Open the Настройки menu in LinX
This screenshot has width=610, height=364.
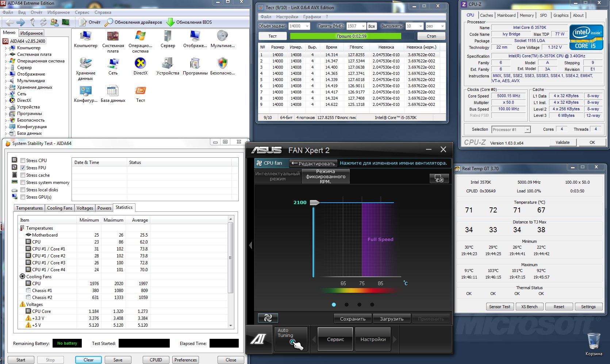point(287,17)
